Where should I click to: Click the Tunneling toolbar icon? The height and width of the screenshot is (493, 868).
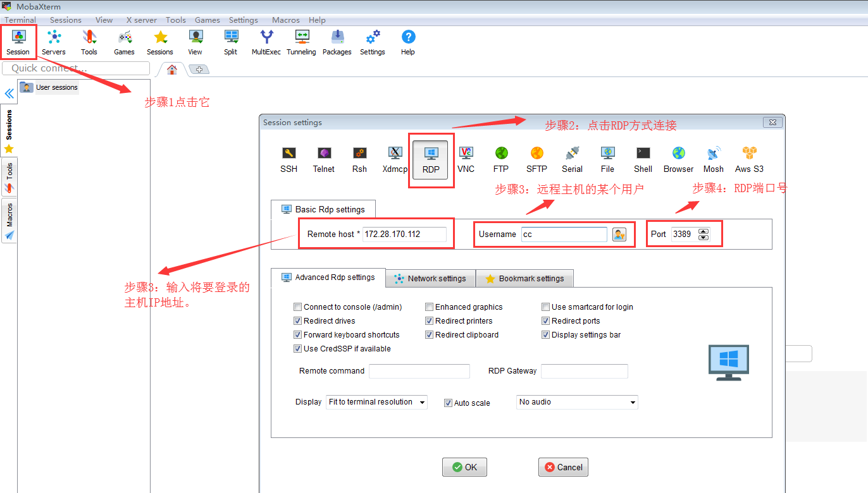click(301, 39)
